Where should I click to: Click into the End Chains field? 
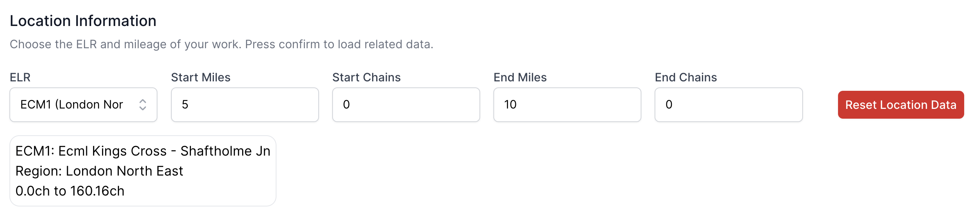point(728,105)
